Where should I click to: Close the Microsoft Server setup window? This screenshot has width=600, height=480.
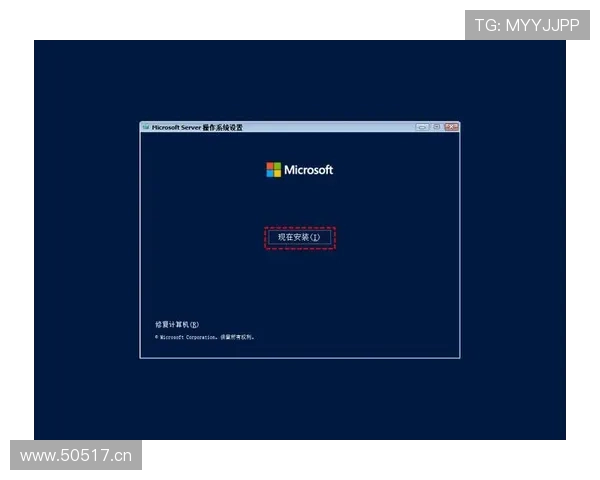pos(451,127)
